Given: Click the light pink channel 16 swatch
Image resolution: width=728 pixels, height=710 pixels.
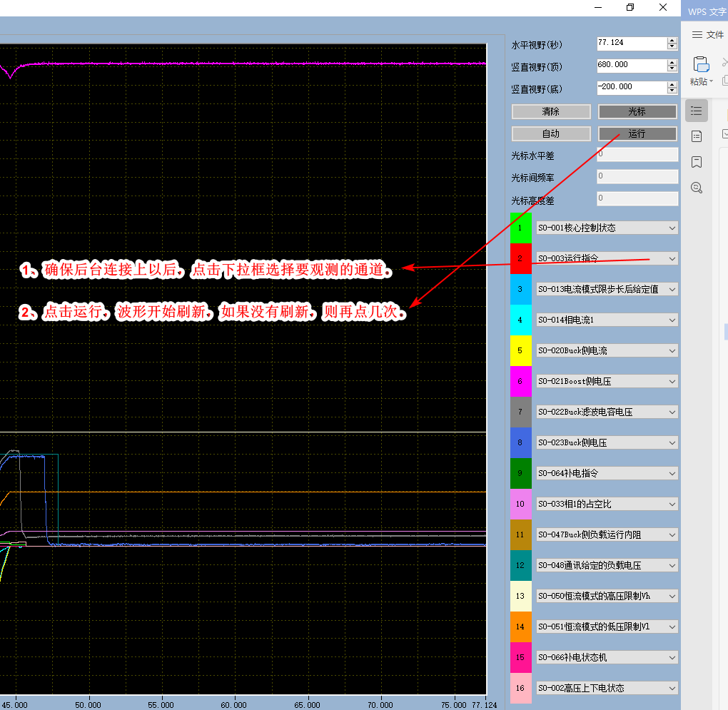Looking at the screenshot, I should [520, 688].
